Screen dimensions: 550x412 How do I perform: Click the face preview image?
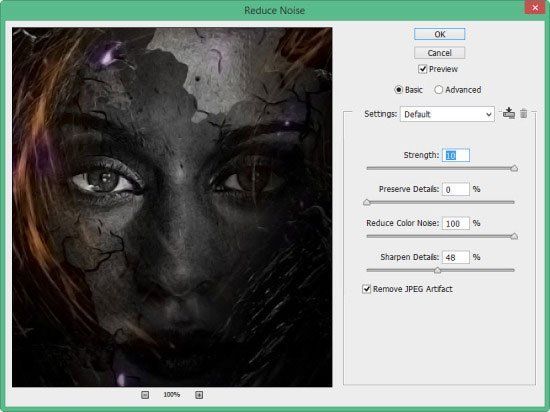point(172,207)
